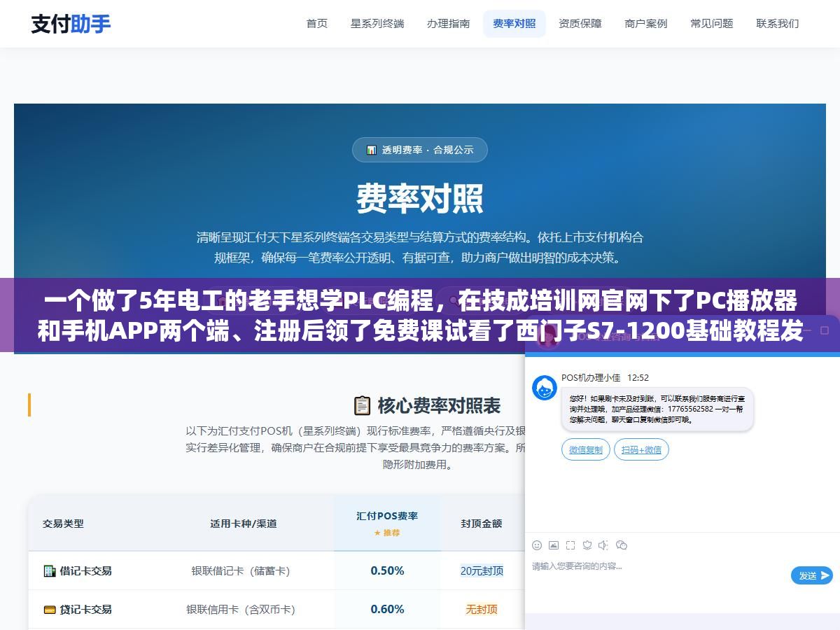Click the 汇付POS费率 column header
This screenshot has width=840, height=630.
pos(387,516)
